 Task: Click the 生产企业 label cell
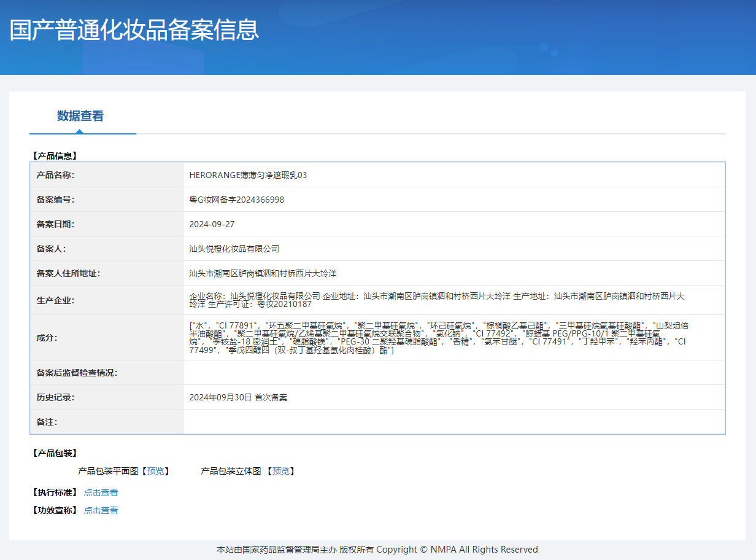[107, 300]
